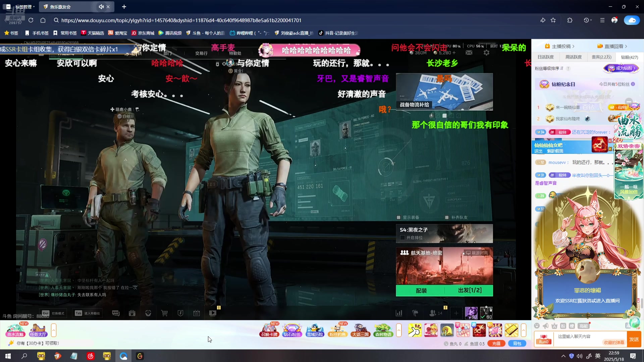Expand 主播投稿 section arrow
Image resolution: width=644 pixels, height=362 pixels.
573,46
